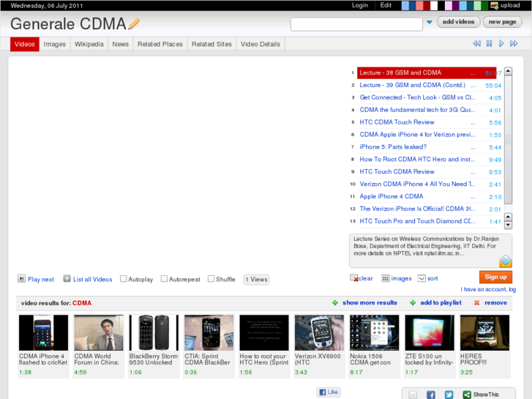
Task: Enable the Autorepeat checkbox
Action: [164, 279]
